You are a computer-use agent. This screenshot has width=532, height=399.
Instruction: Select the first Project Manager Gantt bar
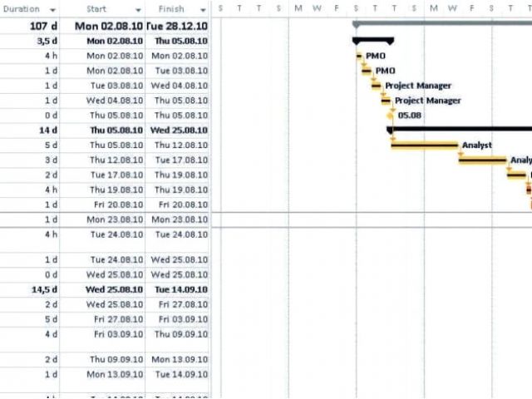click(377, 86)
